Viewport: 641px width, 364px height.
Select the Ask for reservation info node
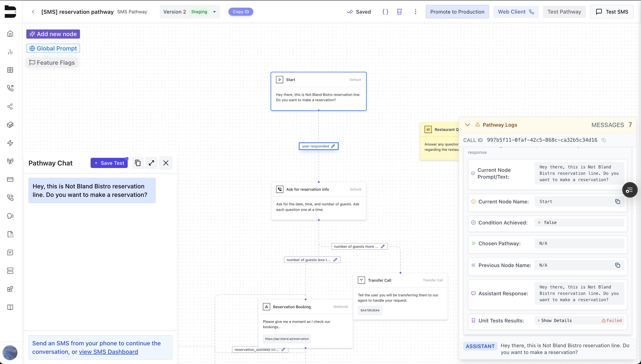pos(319,201)
